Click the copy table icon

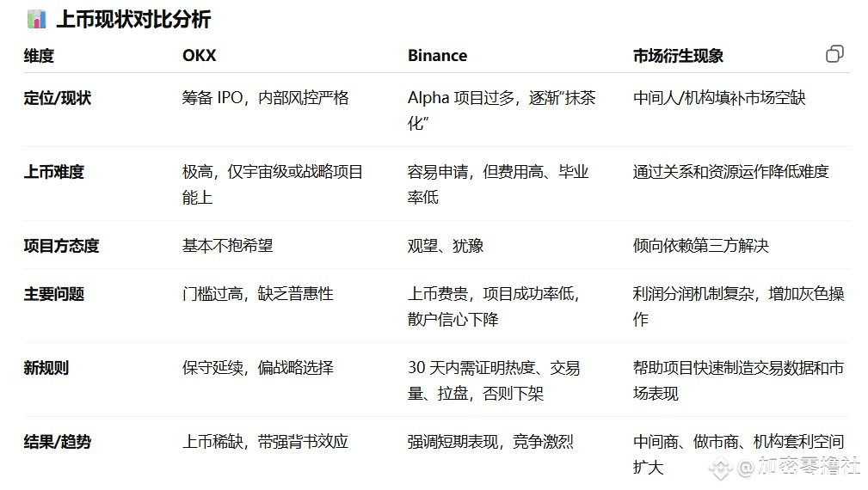[x=834, y=54]
